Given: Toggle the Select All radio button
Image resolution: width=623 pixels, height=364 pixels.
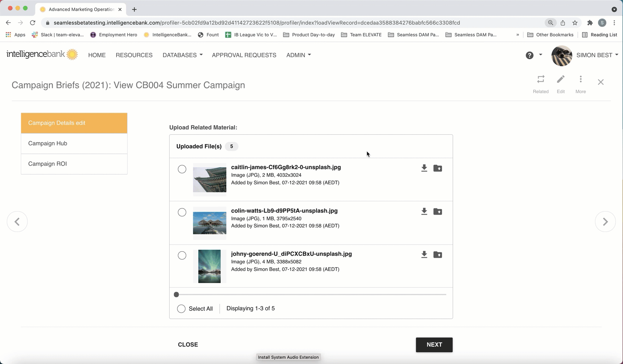Looking at the screenshot, I should (x=181, y=309).
